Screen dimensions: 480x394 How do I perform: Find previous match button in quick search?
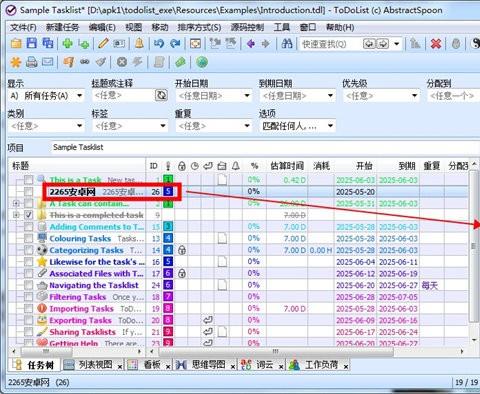[369, 44]
